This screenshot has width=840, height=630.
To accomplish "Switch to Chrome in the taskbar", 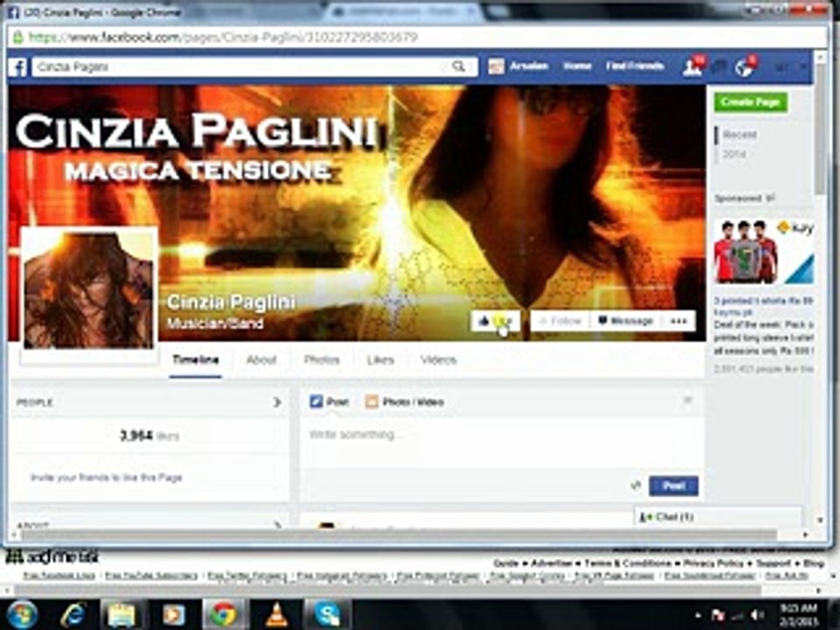I will click(x=223, y=614).
